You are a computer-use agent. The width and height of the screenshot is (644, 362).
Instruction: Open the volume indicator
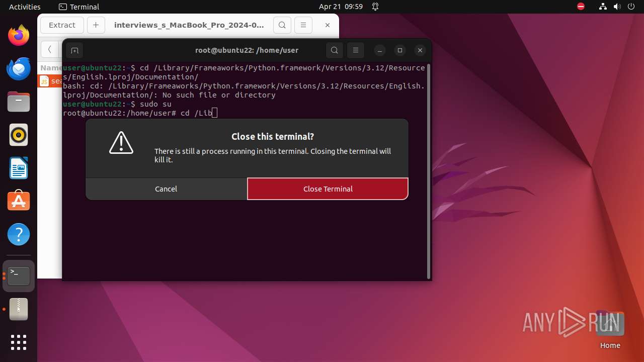617,7
